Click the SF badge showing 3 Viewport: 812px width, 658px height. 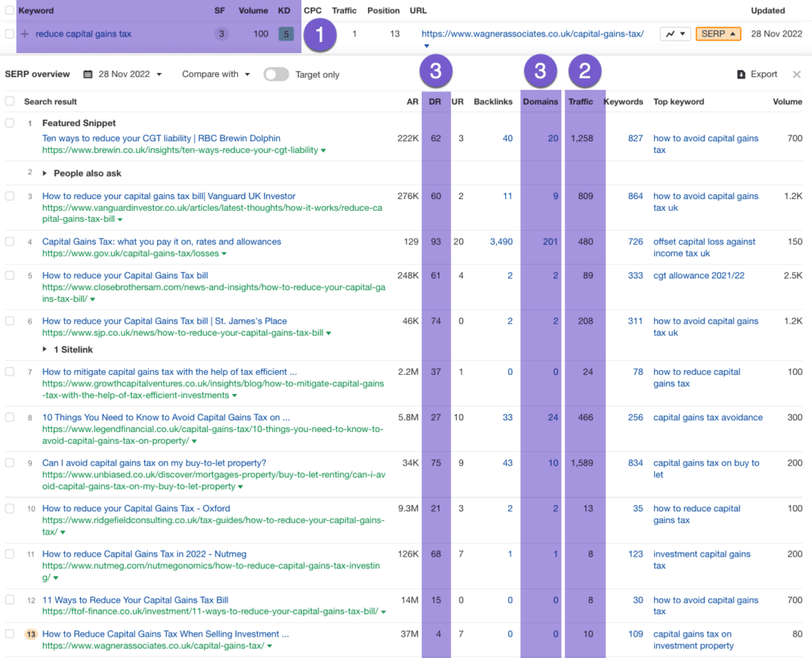pyautogui.click(x=220, y=34)
